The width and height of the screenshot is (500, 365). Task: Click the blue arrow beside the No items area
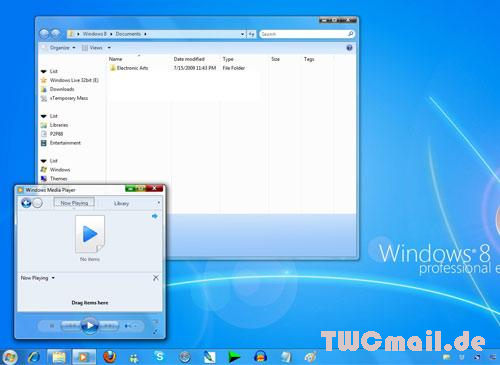(155, 216)
